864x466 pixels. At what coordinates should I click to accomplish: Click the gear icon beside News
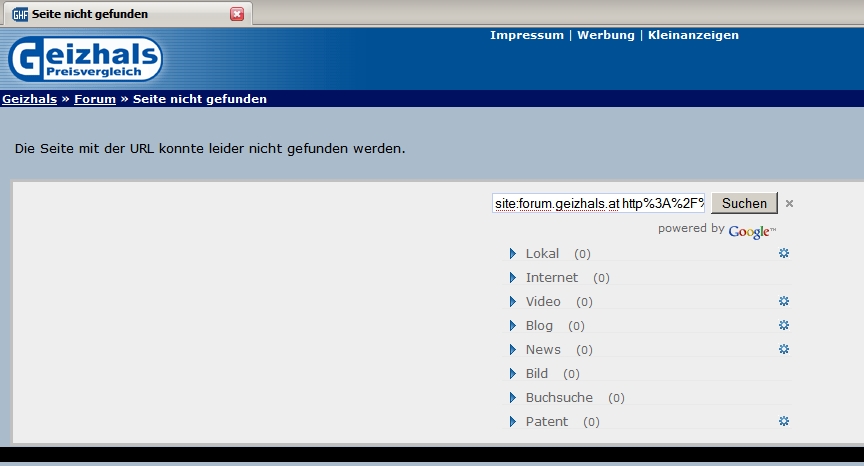784,349
